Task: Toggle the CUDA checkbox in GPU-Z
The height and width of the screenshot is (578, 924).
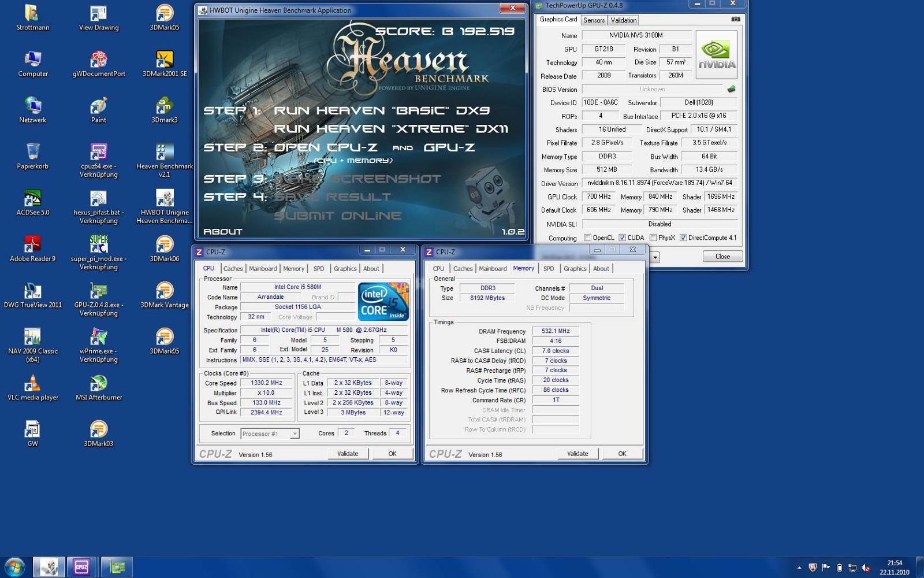Action: 622,238
